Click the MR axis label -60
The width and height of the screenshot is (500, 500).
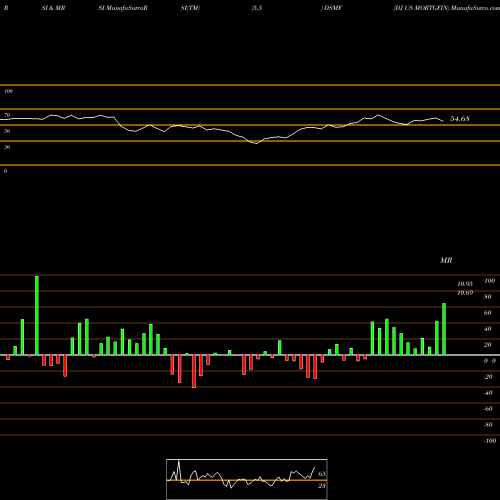tap(488, 409)
